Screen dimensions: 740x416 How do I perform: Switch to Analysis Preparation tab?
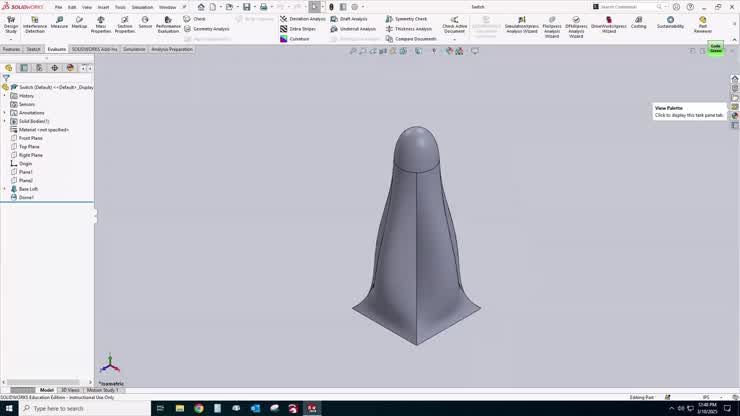(x=172, y=49)
